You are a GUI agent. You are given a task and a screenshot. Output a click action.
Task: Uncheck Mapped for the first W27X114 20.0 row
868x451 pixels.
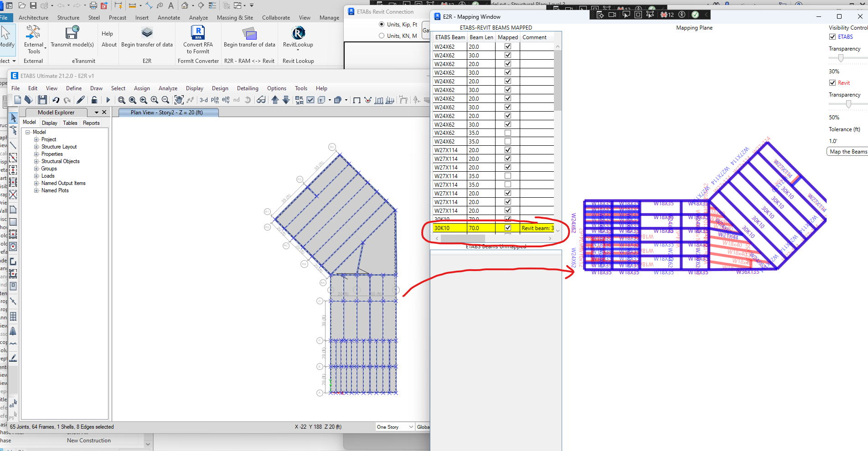[x=508, y=150]
